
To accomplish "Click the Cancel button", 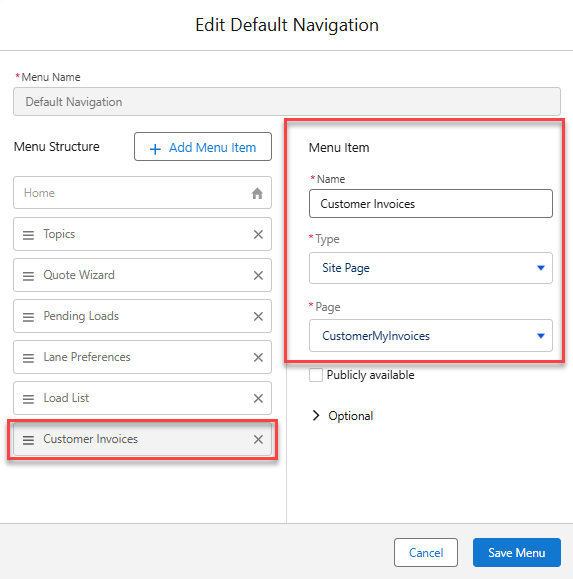I will (426, 552).
